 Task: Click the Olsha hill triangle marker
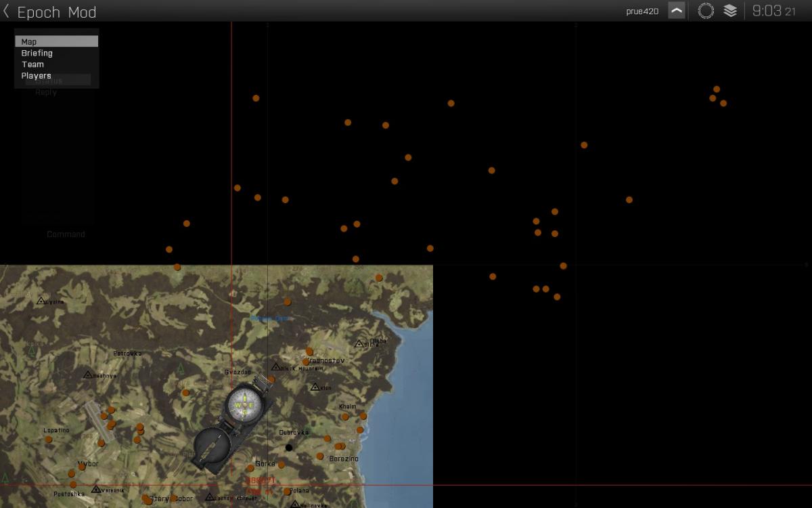359,343
